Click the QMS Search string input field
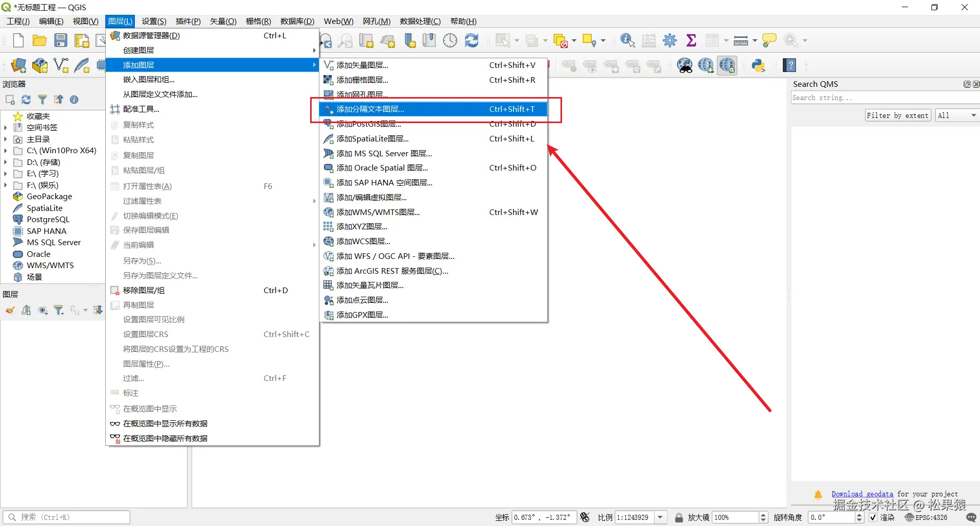Viewport: 980px width, 526px height. point(885,98)
